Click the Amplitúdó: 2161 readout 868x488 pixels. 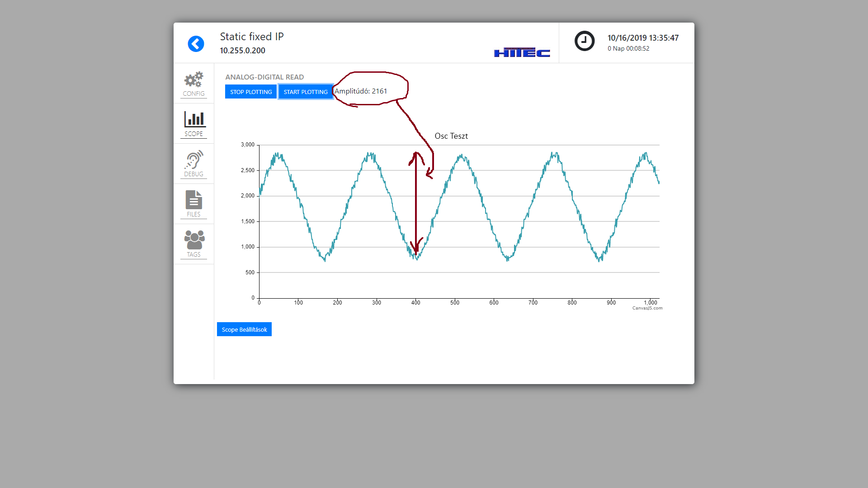point(361,91)
